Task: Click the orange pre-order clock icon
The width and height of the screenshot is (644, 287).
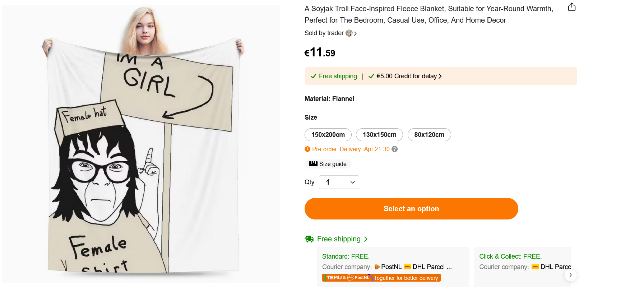Action: pyautogui.click(x=307, y=149)
